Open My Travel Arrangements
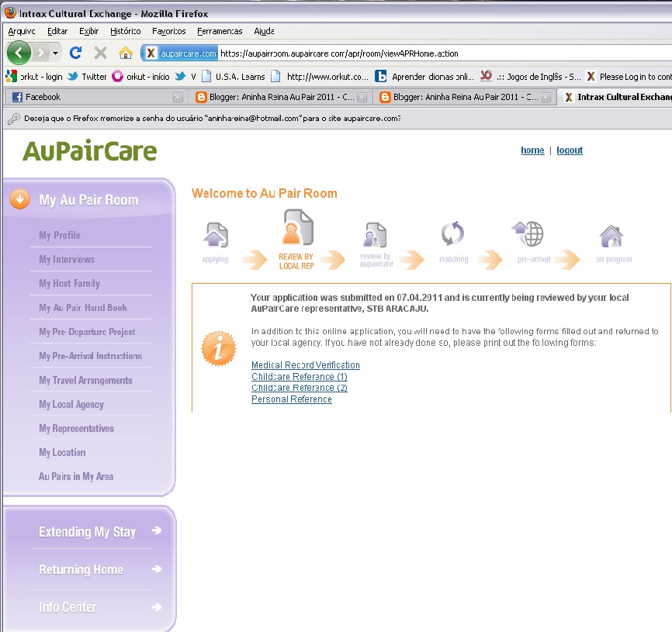672x632 pixels. pyautogui.click(x=85, y=380)
